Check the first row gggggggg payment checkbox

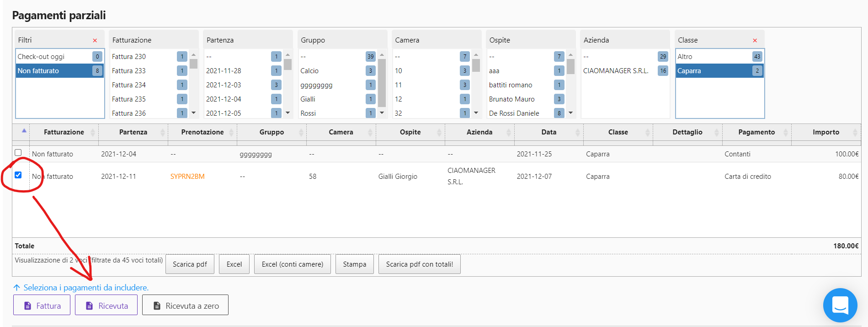coord(18,153)
